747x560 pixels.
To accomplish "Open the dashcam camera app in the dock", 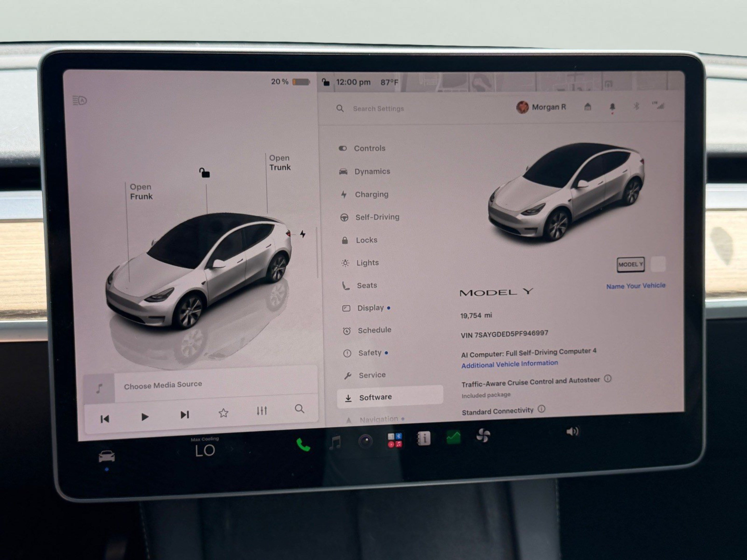I will [x=365, y=441].
